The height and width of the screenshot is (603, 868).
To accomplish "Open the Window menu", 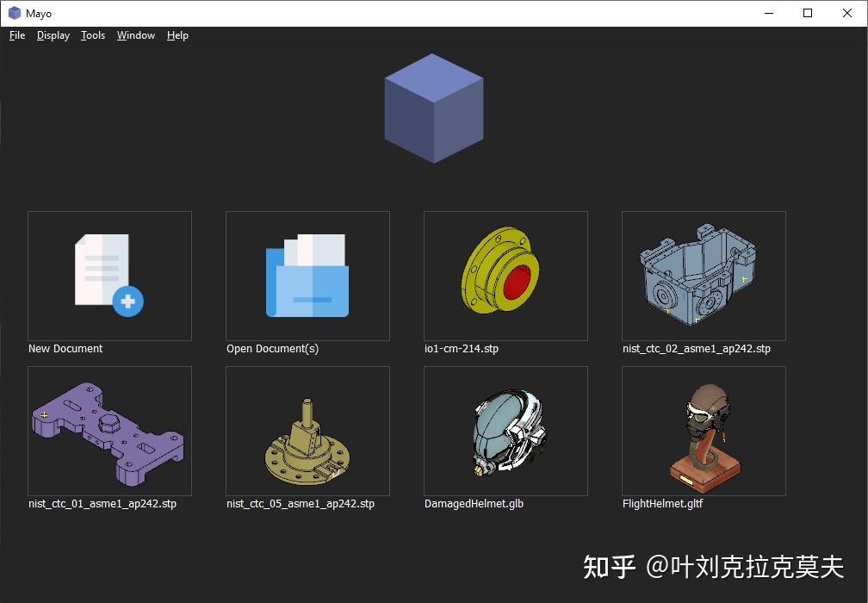I will [135, 35].
